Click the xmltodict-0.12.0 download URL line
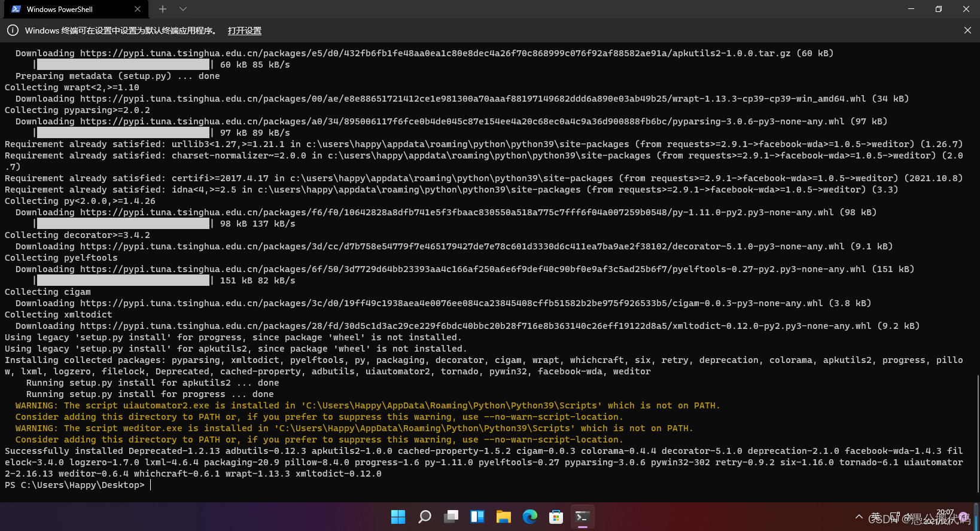Viewport: 980px width, 531px height. tap(467, 326)
